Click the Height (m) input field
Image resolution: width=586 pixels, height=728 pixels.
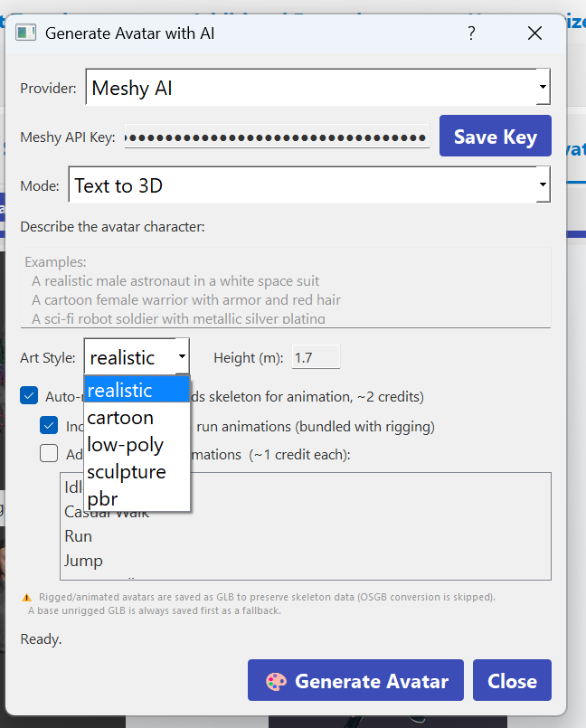316,357
